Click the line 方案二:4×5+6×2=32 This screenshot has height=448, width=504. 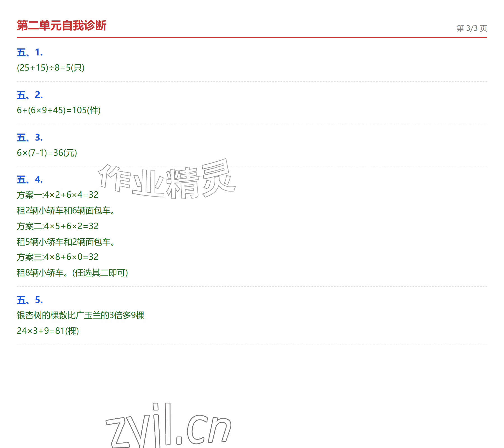click(58, 226)
